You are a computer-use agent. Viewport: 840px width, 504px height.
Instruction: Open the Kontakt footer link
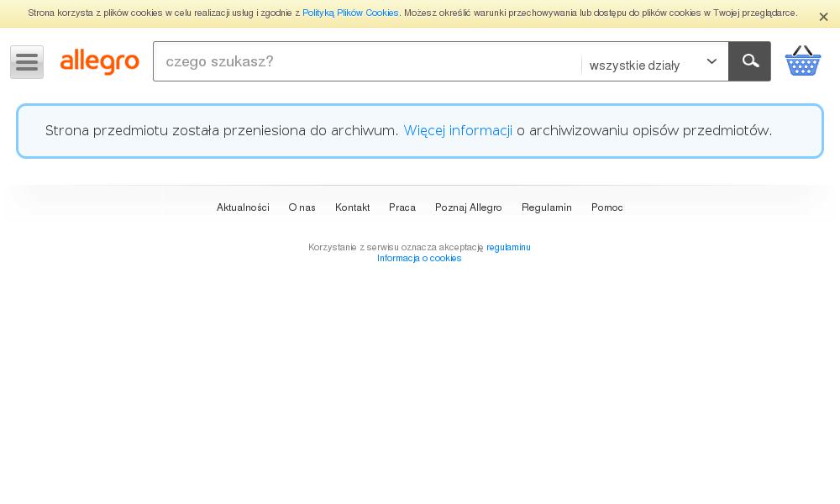[352, 207]
